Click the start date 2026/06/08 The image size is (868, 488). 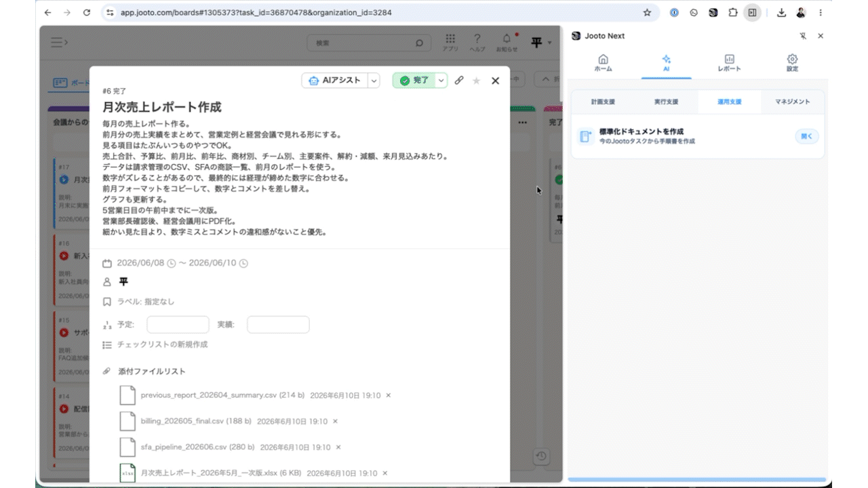point(140,263)
